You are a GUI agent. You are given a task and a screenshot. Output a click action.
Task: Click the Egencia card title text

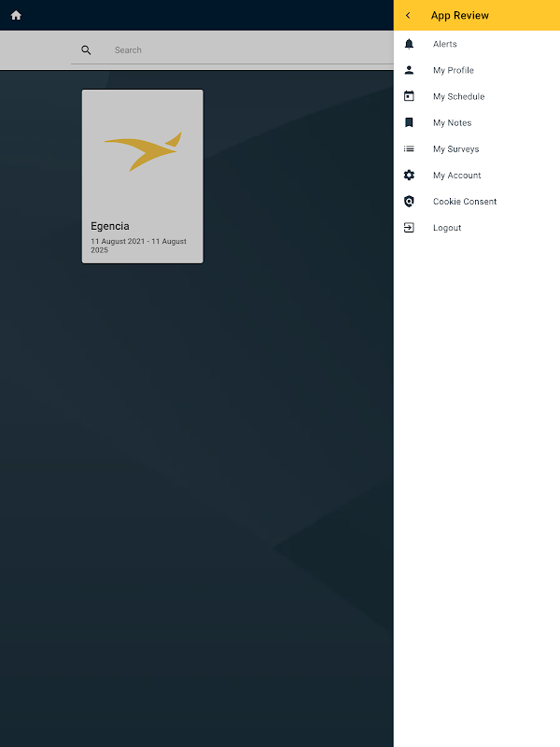[110, 226]
